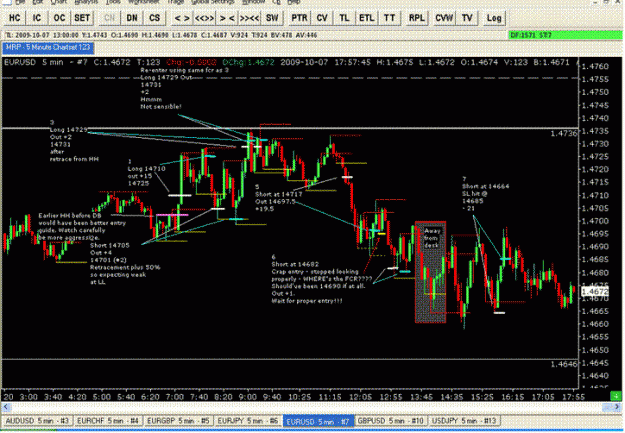Click the '<<>>' toolbar button

tap(204, 18)
